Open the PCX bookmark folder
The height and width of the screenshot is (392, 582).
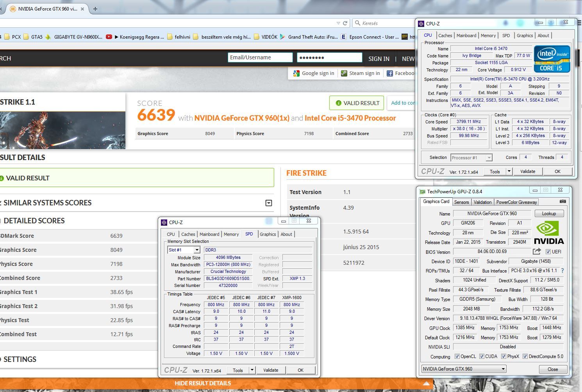click(12, 37)
